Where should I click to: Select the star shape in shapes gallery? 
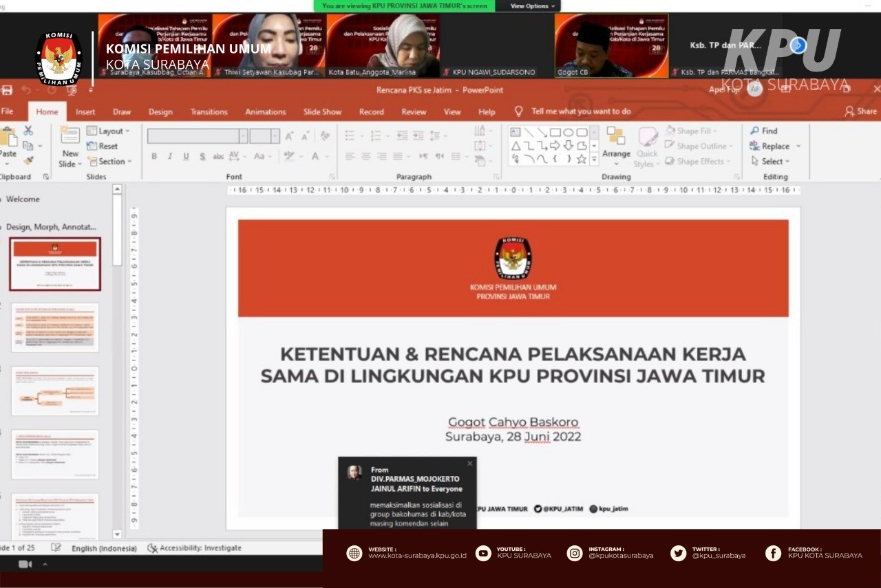click(x=582, y=159)
